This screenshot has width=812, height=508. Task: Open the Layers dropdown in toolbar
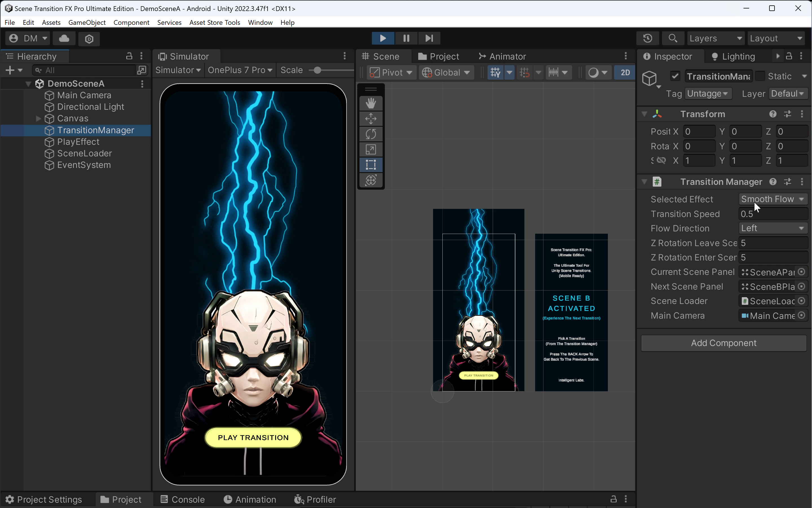pyautogui.click(x=715, y=38)
